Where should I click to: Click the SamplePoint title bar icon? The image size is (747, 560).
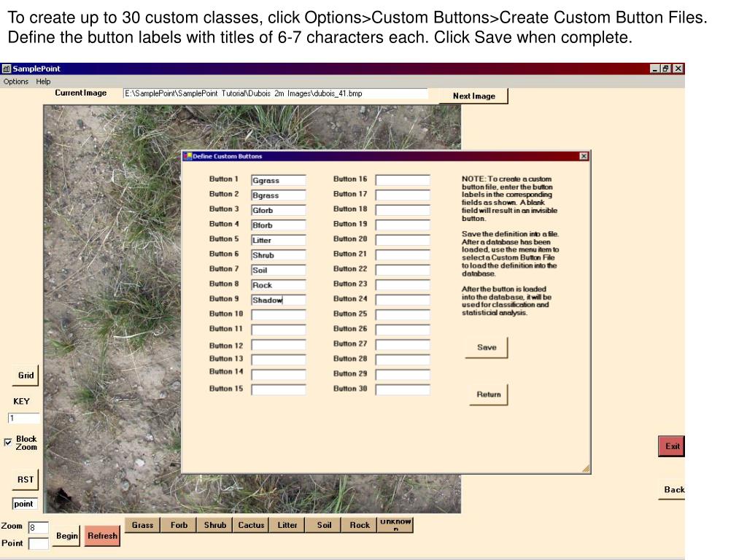tap(7, 69)
